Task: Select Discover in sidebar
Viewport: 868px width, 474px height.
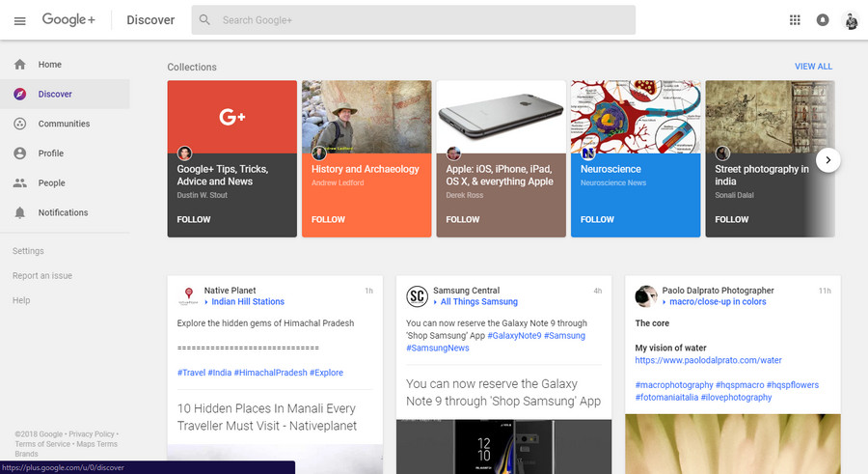Action: (65, 94)
